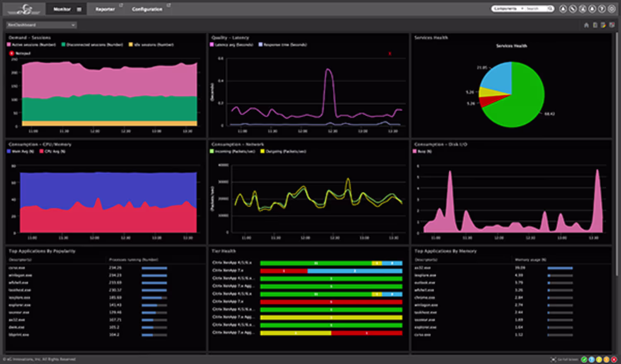The width and height of the screenshot is (621, 364).
Task: Open the Monitor tab grid menu icon
Action: tap(79, 9)
